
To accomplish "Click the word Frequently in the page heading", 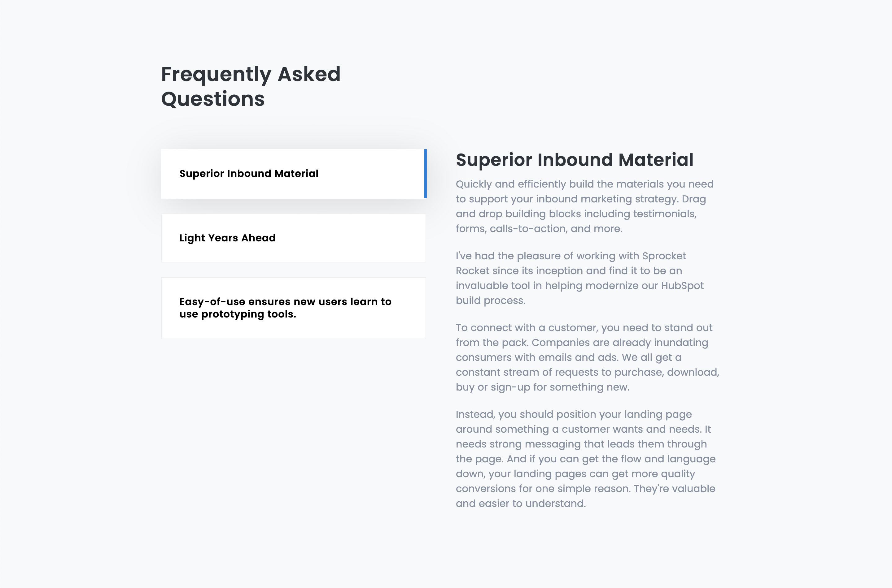I will [x=216, y=75].
